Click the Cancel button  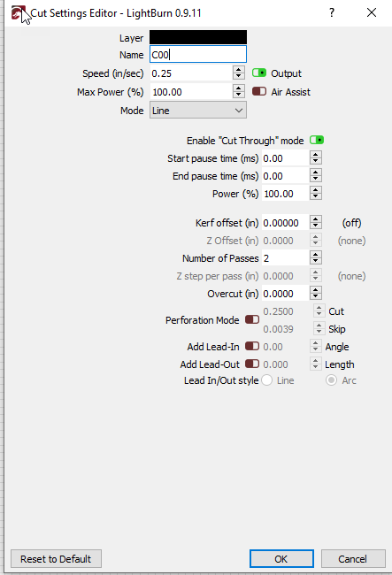click(353, 559)
